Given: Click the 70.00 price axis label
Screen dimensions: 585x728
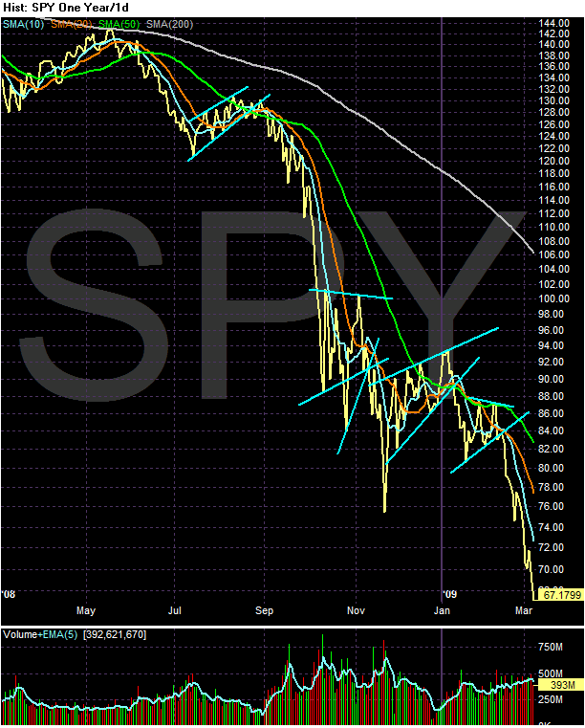Looking at the screenshot, I should coord(552,569).
